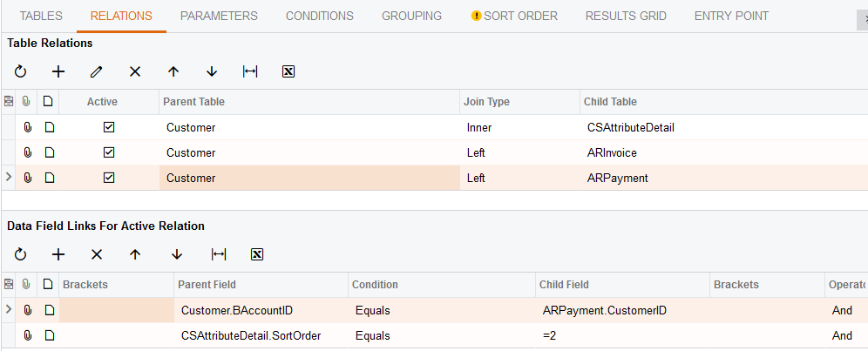The width and height of the screenshot is (868, 351).
Task: Fit columns in Table Relations toolbar
Action: coord(250,71)
